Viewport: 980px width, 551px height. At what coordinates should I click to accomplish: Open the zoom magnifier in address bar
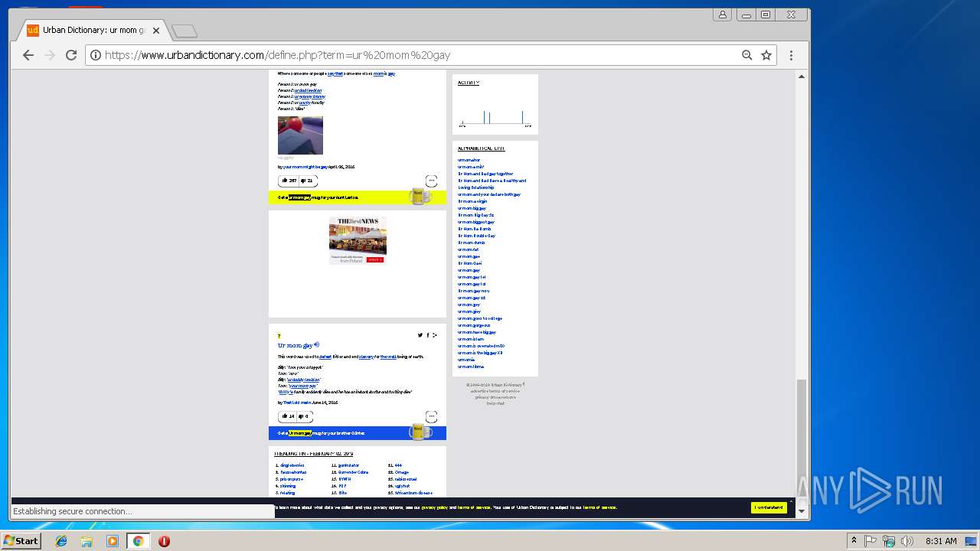tap(747, 55)
